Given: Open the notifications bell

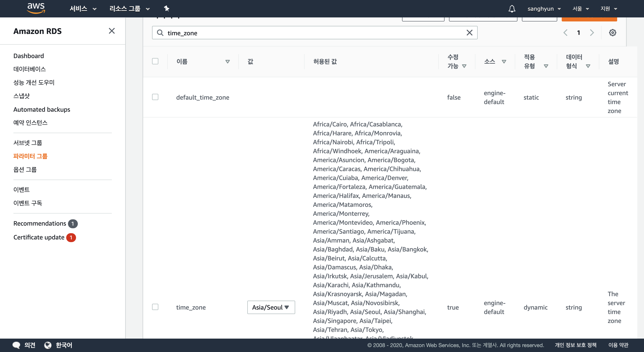Looking at the screenshot, I should click(511, 9).
